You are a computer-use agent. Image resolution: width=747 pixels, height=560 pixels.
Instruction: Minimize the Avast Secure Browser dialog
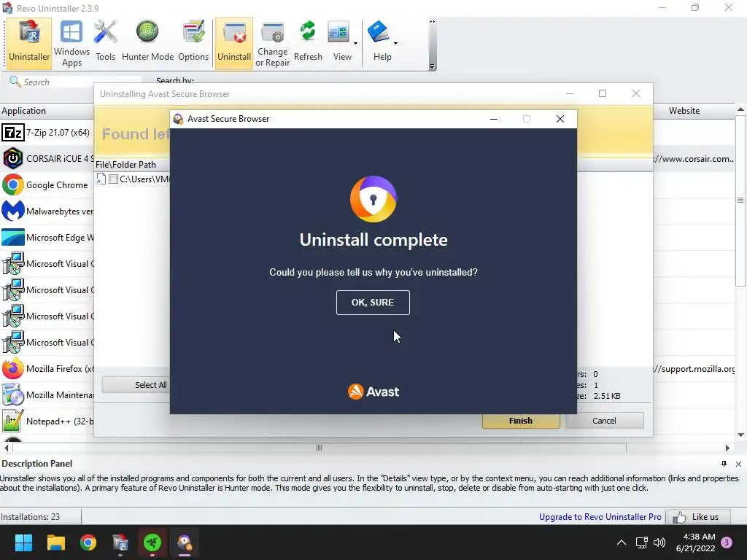pyautogui.click(x=494, y=119)
